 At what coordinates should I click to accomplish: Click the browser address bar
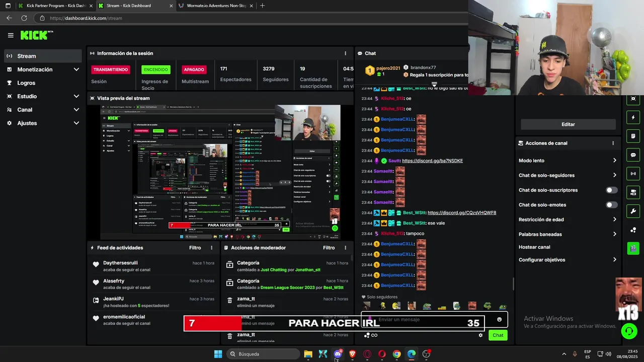(252, 18)
